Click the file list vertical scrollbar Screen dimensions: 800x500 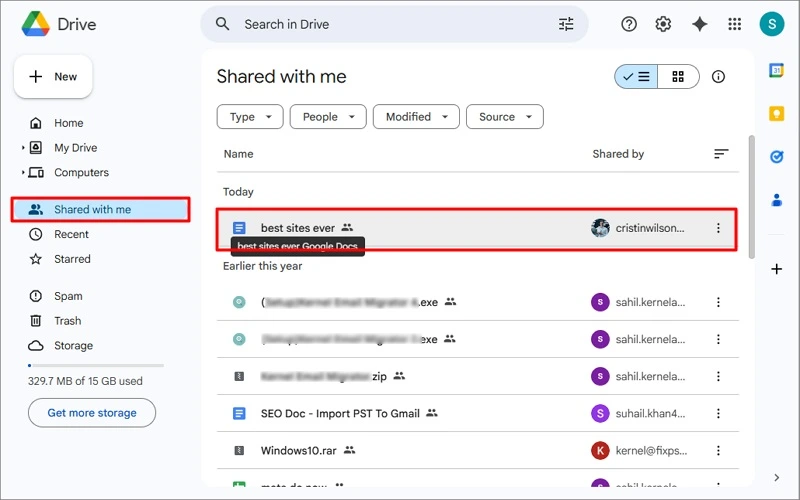pos(751,197)
